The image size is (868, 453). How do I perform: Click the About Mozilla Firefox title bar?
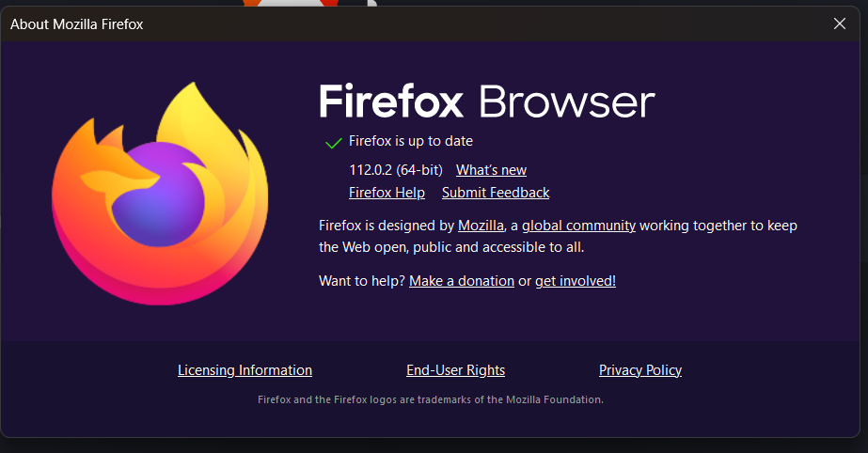376,23
